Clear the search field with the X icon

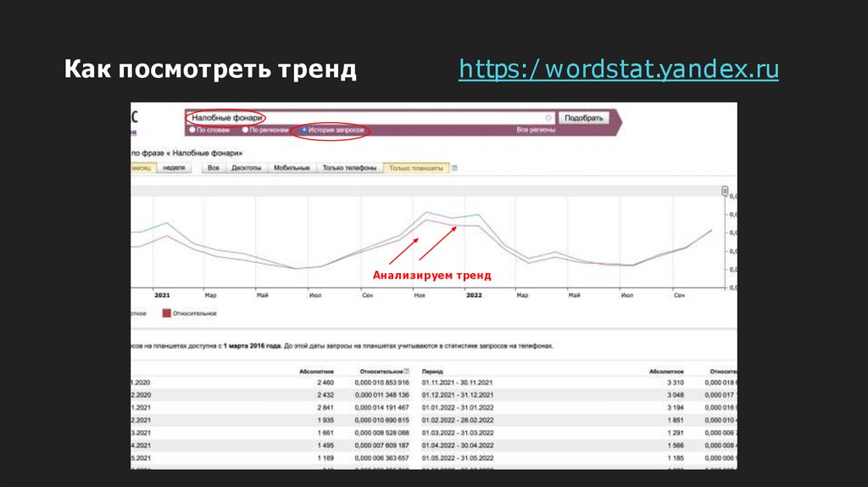tap(548, 118)
